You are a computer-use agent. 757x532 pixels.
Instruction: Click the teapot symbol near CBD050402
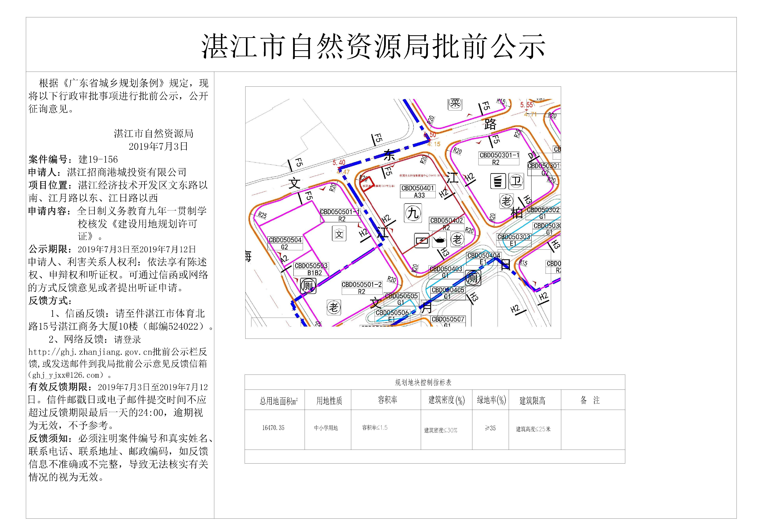(439, 240)
